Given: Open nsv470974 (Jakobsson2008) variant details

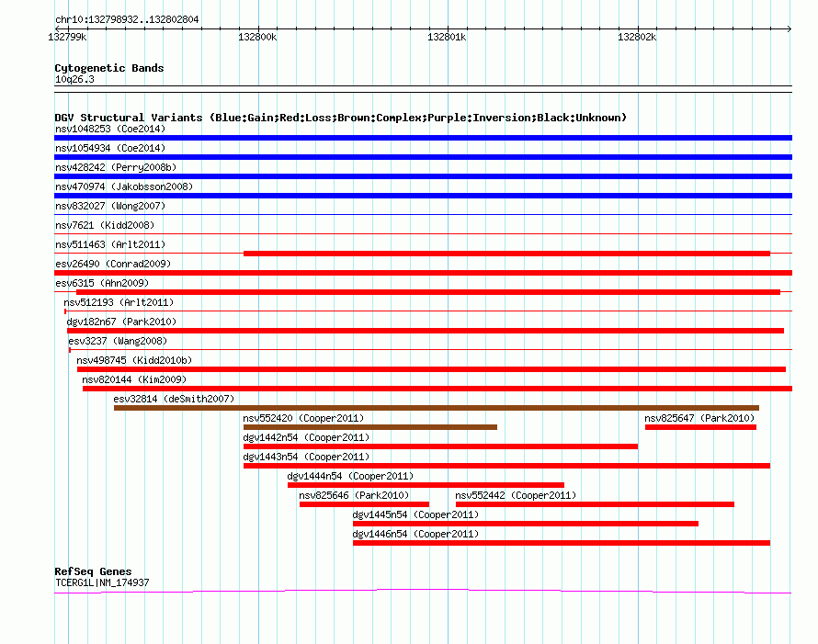Looking at the screenshot, I should 124,186.
